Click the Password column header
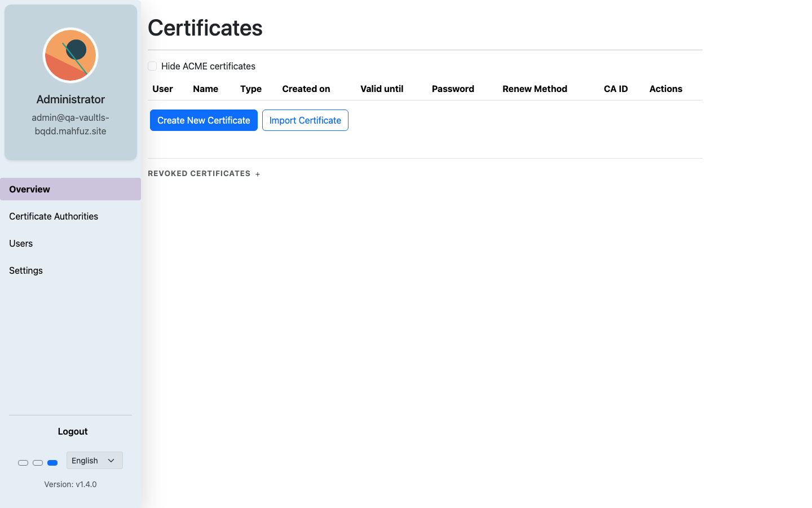The width and height of the screenshot is (812, 508). tap(453, 89)
